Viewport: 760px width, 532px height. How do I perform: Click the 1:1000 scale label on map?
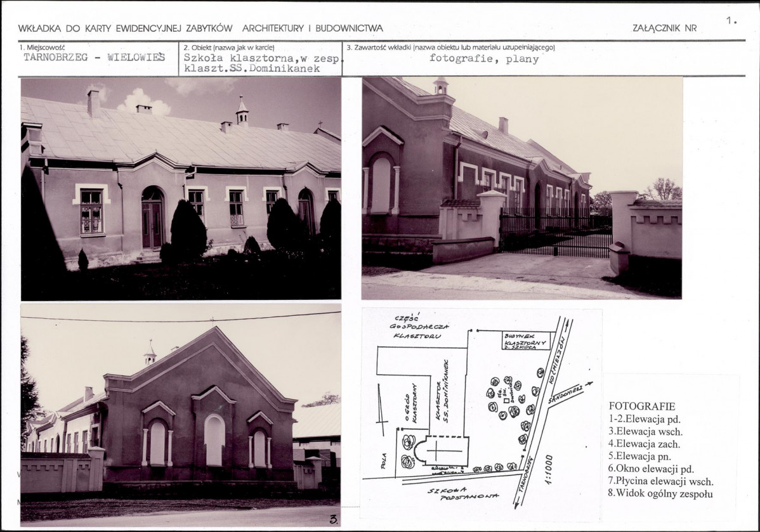point(548,469)
